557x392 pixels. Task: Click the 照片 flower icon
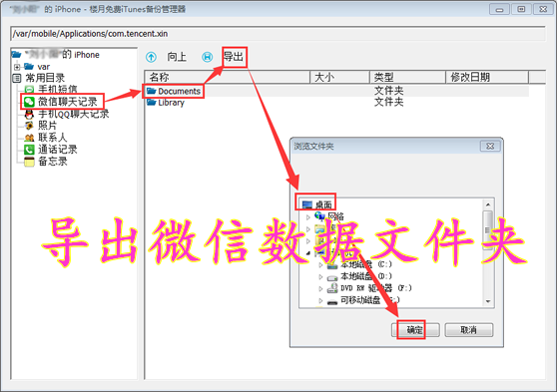[x=29, y=126]
